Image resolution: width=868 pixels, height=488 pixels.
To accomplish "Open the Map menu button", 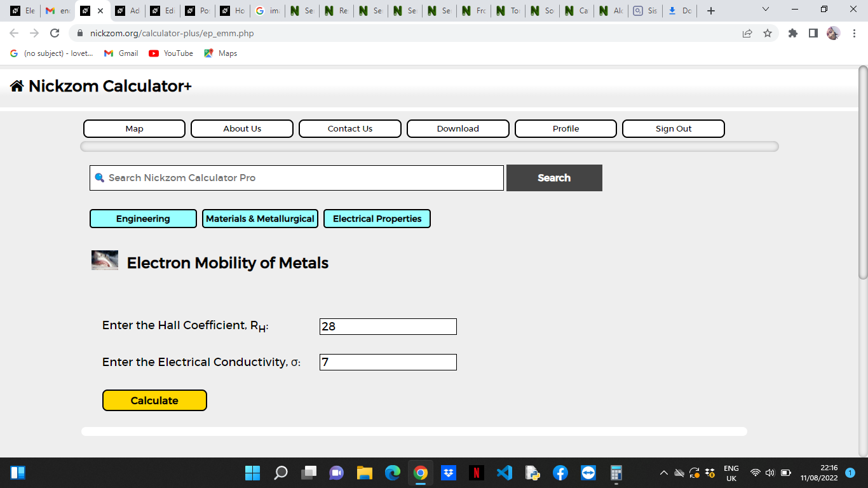I will tap(134, 128).
